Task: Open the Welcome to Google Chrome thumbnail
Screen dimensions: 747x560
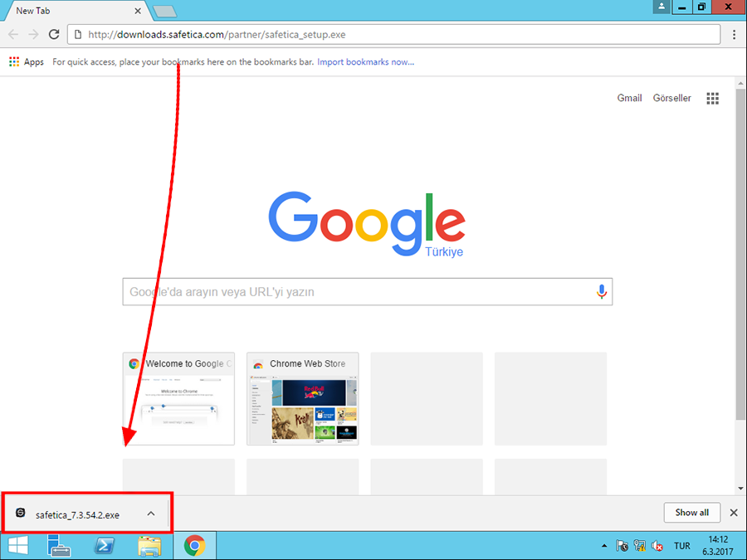Action: pyautogui.click(x=178, y=399)
